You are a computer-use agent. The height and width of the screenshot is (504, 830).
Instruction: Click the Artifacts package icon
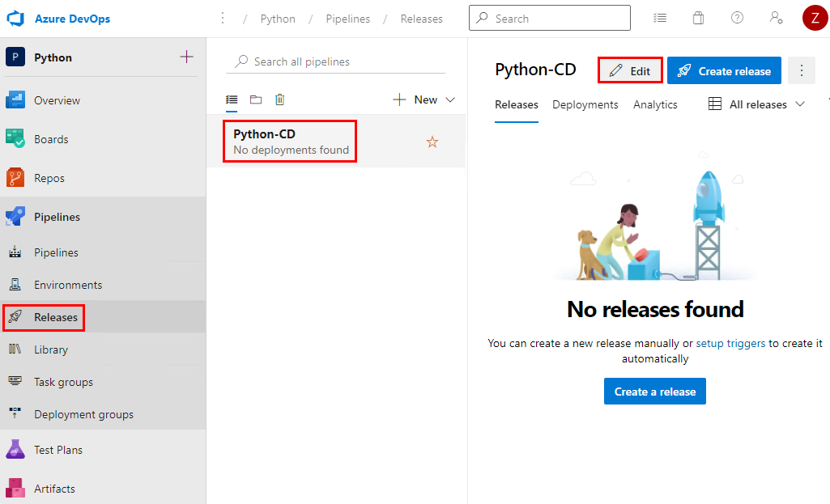15,488
